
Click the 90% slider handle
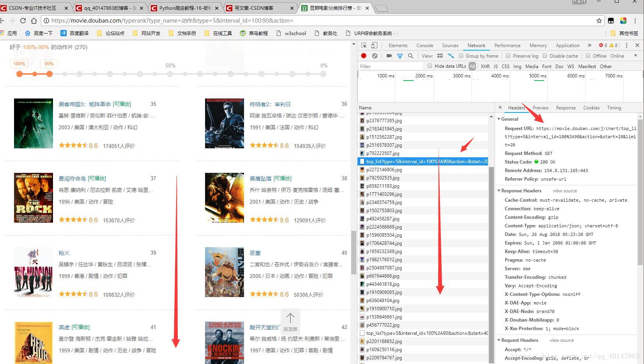click(x=49, y=74)
